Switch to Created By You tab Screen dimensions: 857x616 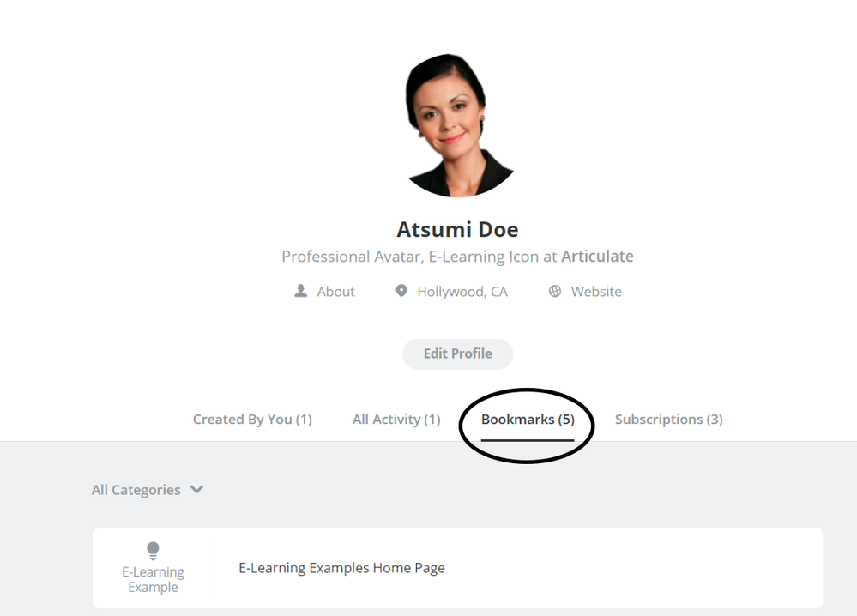click(252, 420)
